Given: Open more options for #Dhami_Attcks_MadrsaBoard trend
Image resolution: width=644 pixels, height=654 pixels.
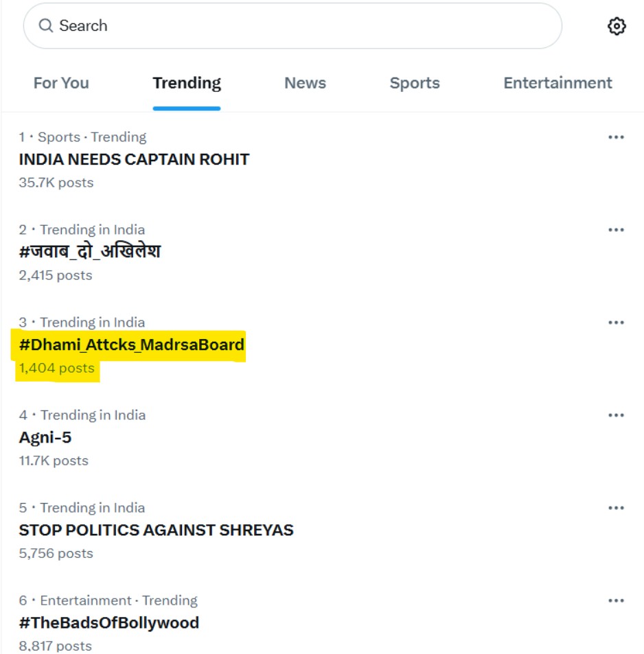Looking at the screenshot, I should point(616,323).
